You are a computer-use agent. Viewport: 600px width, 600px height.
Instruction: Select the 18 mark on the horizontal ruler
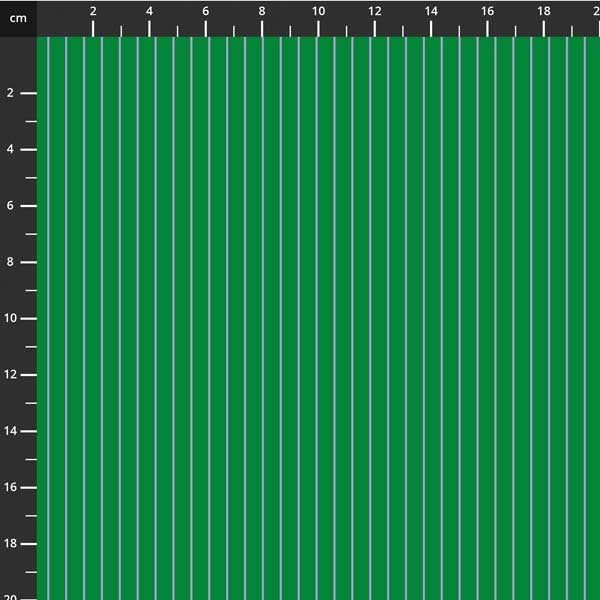tap(543, 11)
